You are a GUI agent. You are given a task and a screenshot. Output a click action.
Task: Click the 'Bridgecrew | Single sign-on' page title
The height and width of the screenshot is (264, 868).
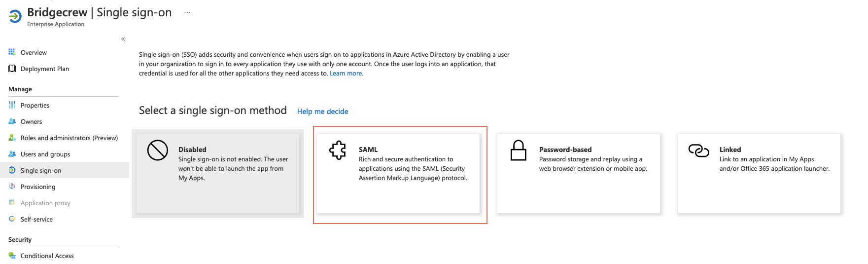pos(100,12)
